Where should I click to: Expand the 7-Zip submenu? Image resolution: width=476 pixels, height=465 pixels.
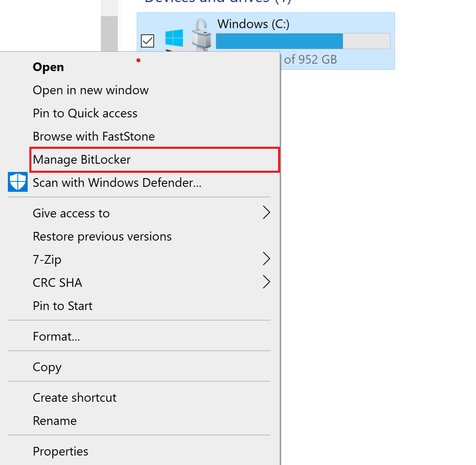47,260
